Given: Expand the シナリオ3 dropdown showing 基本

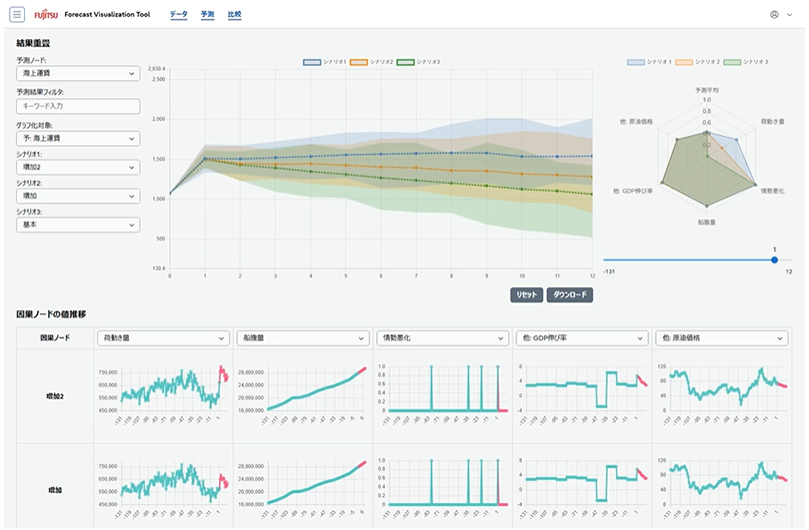Looking at the screenshot, I should pyautogui.click(x=78, y=226).
